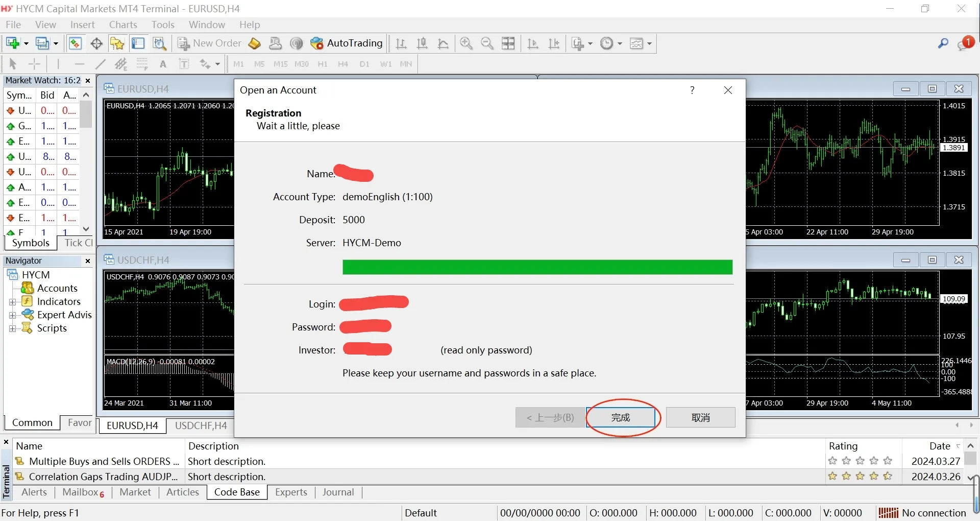Image resolution: width=980 pixels, height=521 pixels.
Task: Open the Templates dropdown arrow
Action: coord(649,43)
